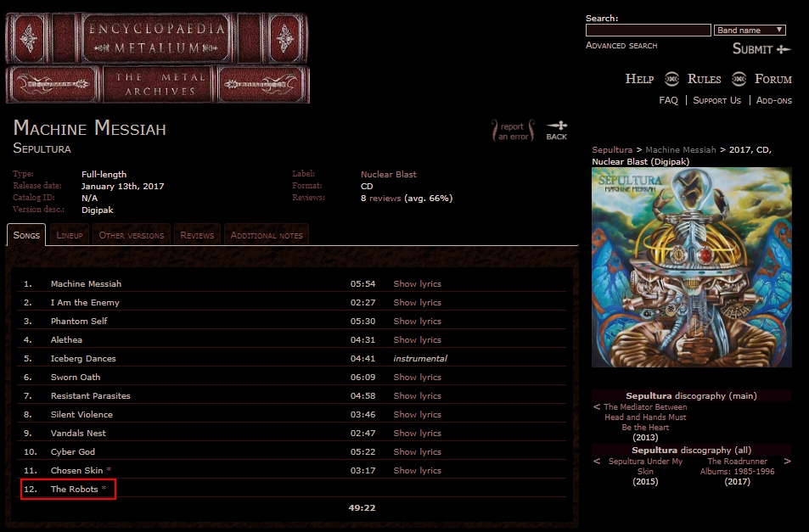
Task: Open the Advanced Search link
Action: coord(621,45)
